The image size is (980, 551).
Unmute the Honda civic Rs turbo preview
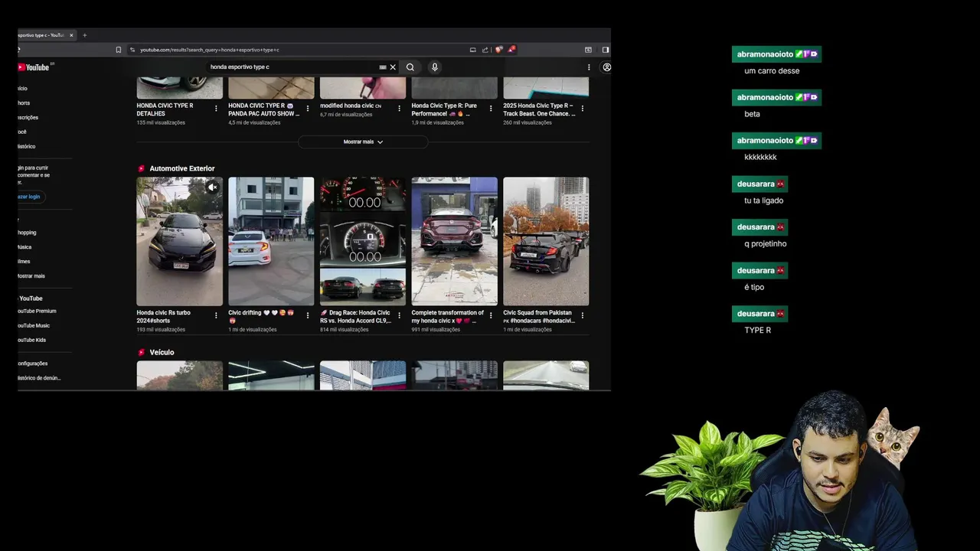212,187
